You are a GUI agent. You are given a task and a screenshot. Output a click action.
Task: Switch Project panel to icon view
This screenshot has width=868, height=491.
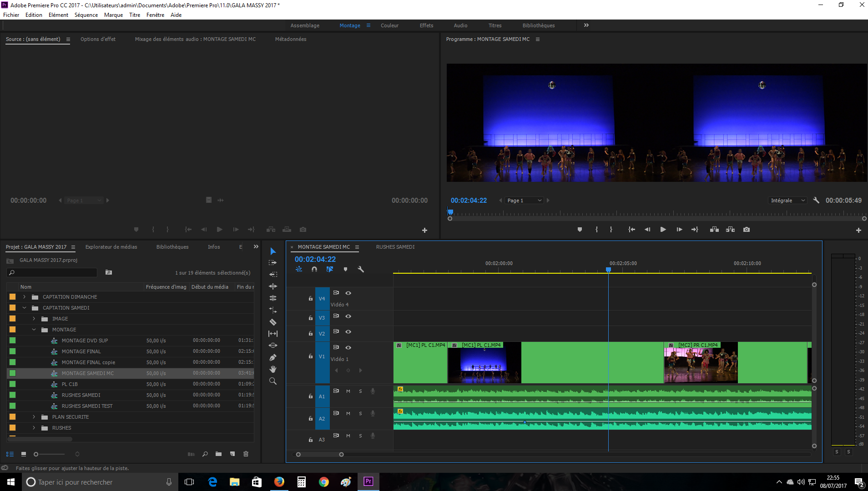click(24, 454)
